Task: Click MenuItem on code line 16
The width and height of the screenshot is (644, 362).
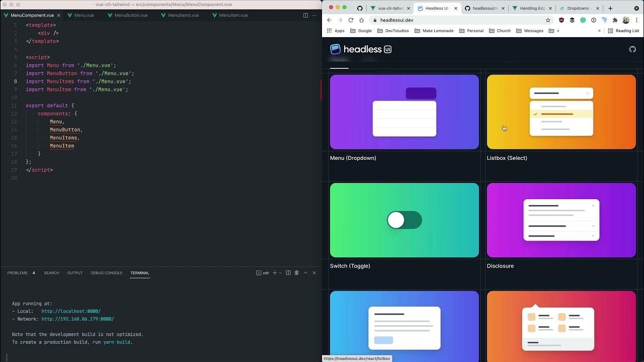Action: point(62,146)
